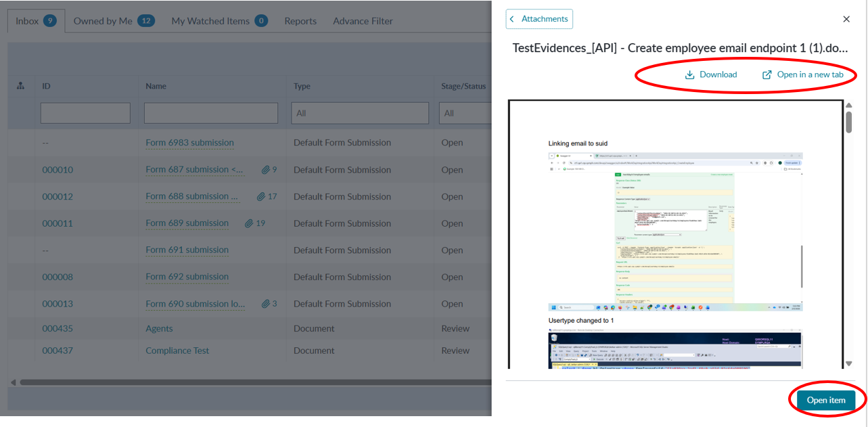
Task: Click the table scroll-left arrow
Action: pyautogui.click(x=14, y=382)
